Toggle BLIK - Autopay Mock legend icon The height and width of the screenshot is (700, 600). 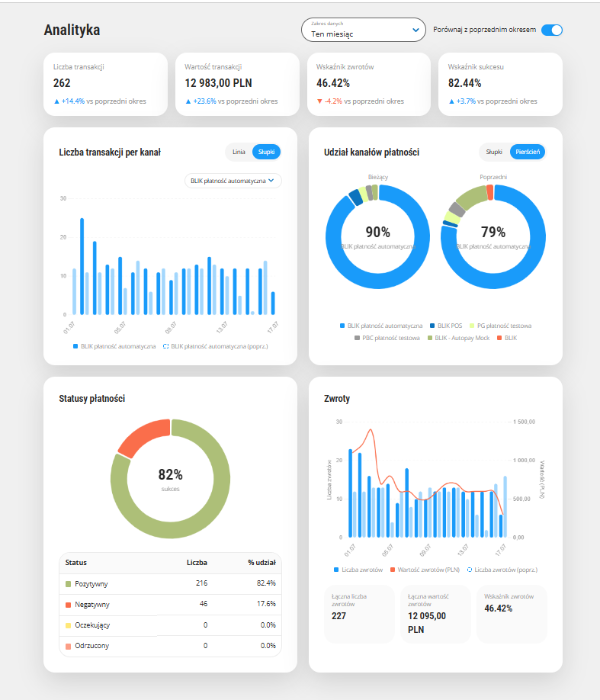coord(430,338)
